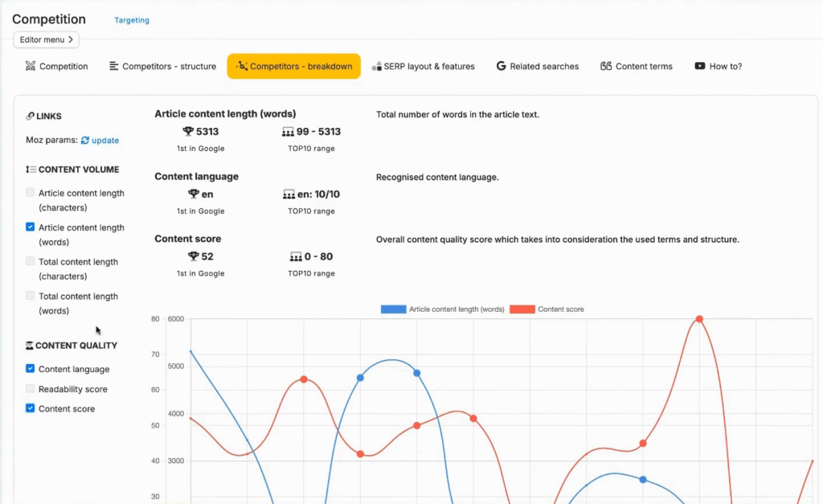Viewport: 823px width, 504px height.
Task: Click the Competition page title
Action: [x=49, y=19]
